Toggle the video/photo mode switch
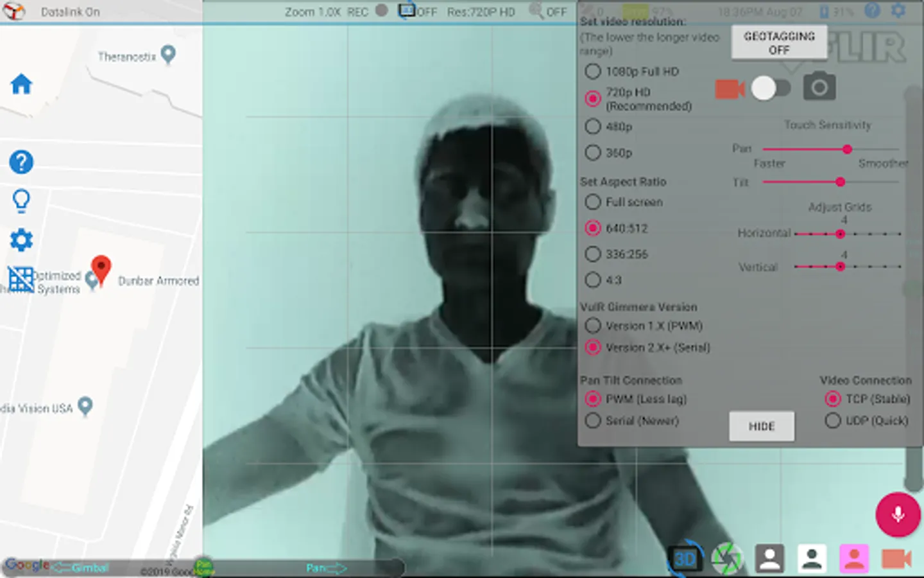Viewport: 924px width, 578px height. point(771,88)
